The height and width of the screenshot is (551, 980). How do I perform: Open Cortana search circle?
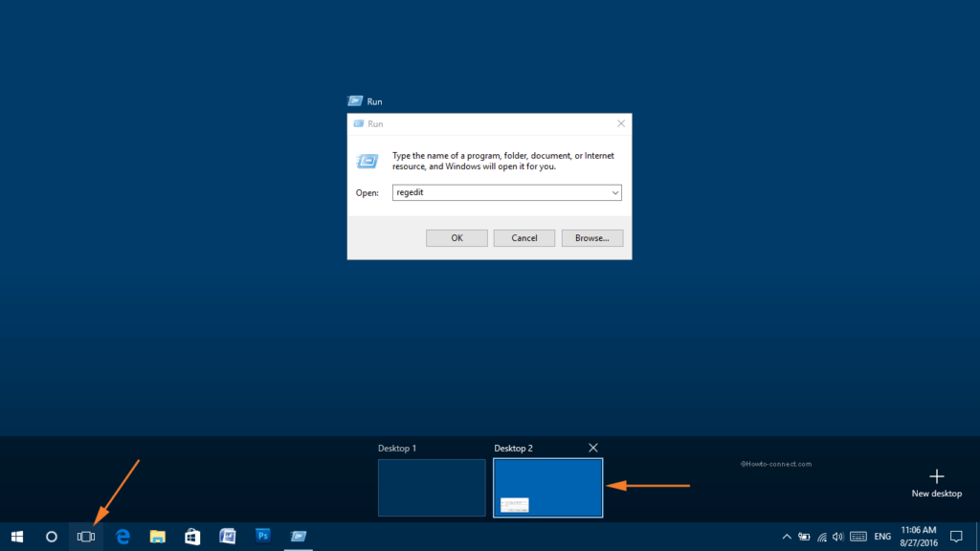pos(52,537)
